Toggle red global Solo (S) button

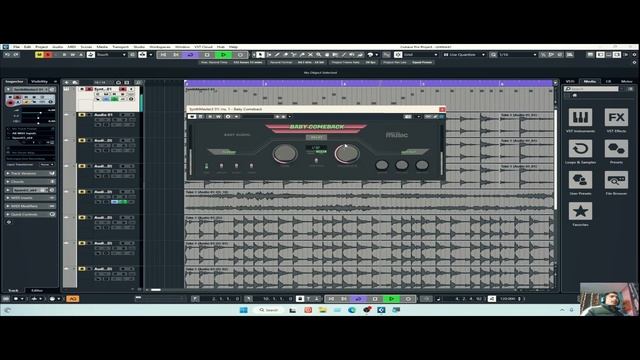coord(48,55)
